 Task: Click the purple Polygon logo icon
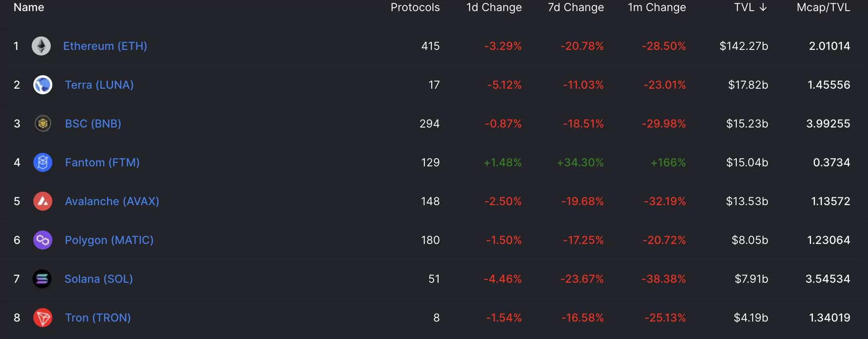click(x=43, y=240)
